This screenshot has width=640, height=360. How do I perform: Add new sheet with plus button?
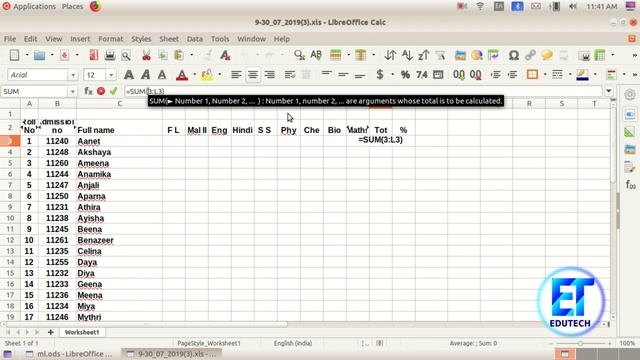click(51, 332)
